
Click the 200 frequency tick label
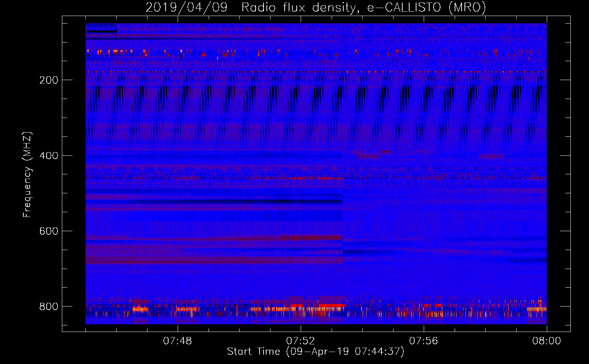click(x=49, y=80)
